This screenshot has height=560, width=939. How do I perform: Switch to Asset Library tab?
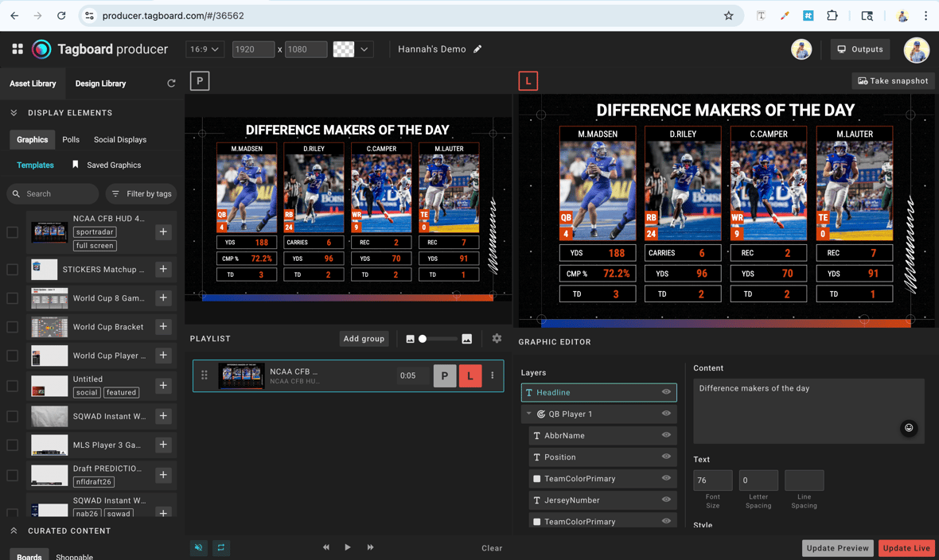(x=33, y=84)
